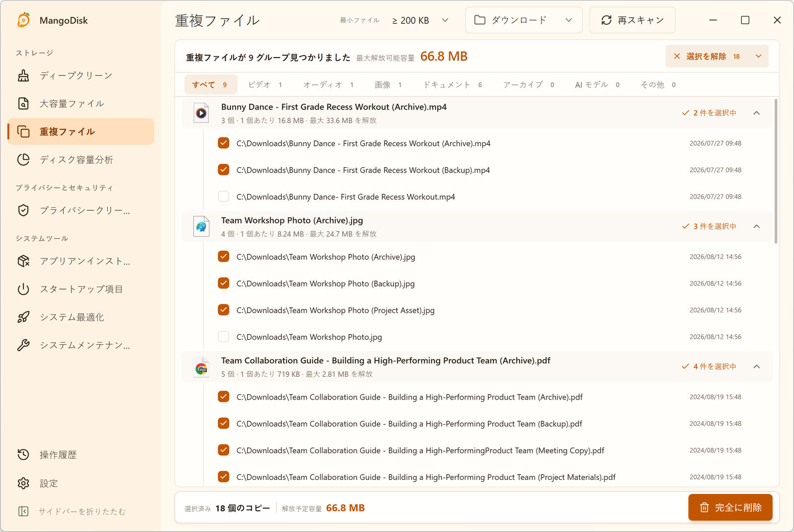Collapse the Team Workshop Photo group
The height and width of the screenshot is (532, 794).
(757, 227)
